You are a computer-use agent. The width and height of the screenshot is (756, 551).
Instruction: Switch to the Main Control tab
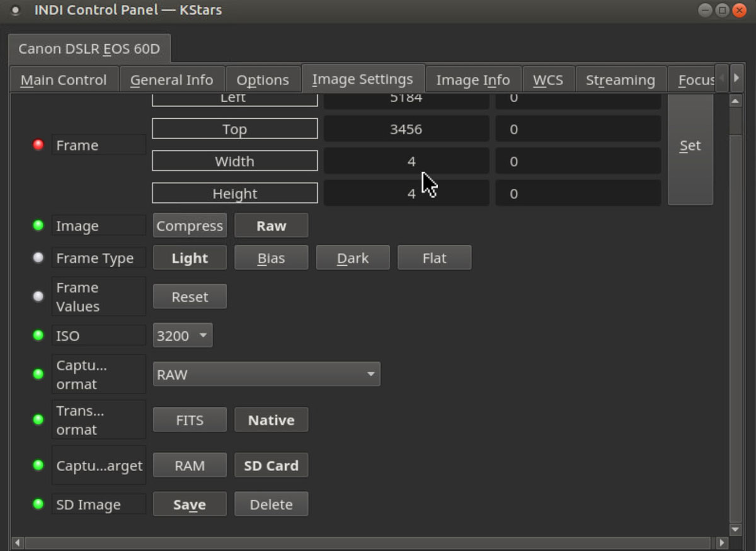(x=64, y=80)
